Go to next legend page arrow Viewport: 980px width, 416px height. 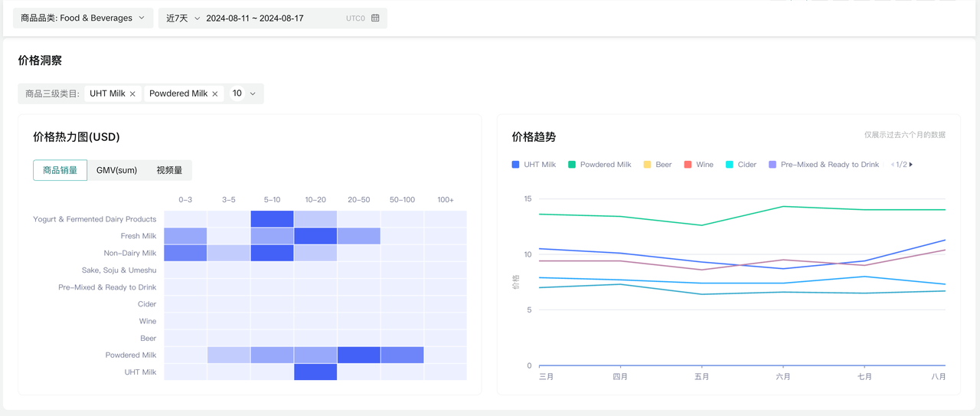click(x=911, y=165)
